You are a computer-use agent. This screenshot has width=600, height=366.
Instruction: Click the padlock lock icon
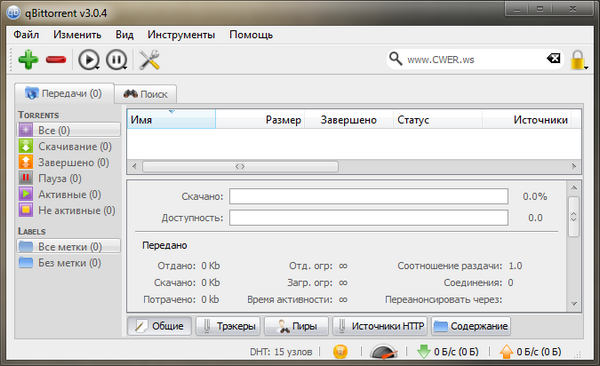click(578, 60)
